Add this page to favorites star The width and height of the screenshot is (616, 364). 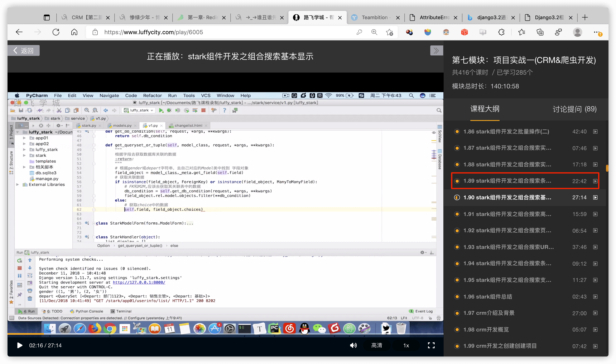tap(389, 32)
